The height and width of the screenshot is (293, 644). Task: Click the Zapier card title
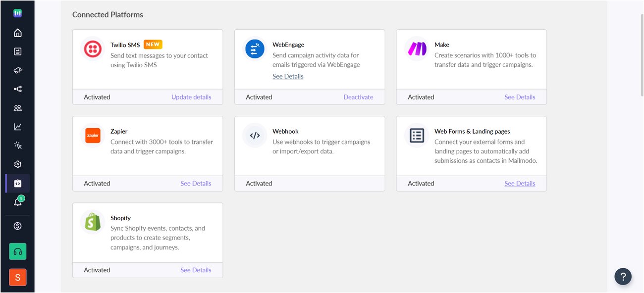[119, 131]
